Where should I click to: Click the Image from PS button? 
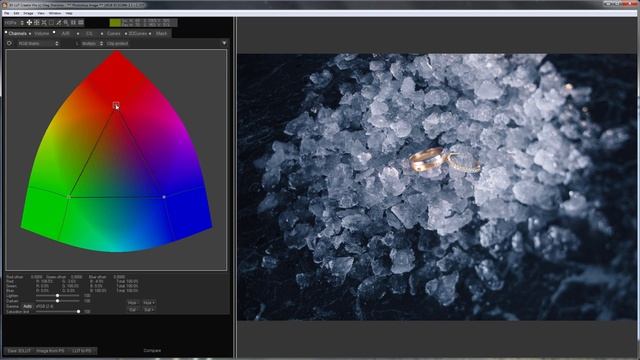point(50,351)
